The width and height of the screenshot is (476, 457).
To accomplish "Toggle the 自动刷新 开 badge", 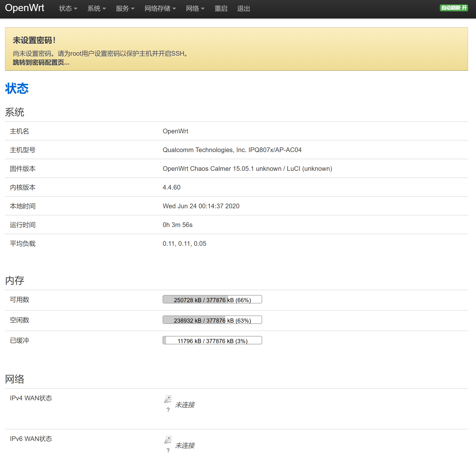I will pyautogui.click(x=454, y=8).
